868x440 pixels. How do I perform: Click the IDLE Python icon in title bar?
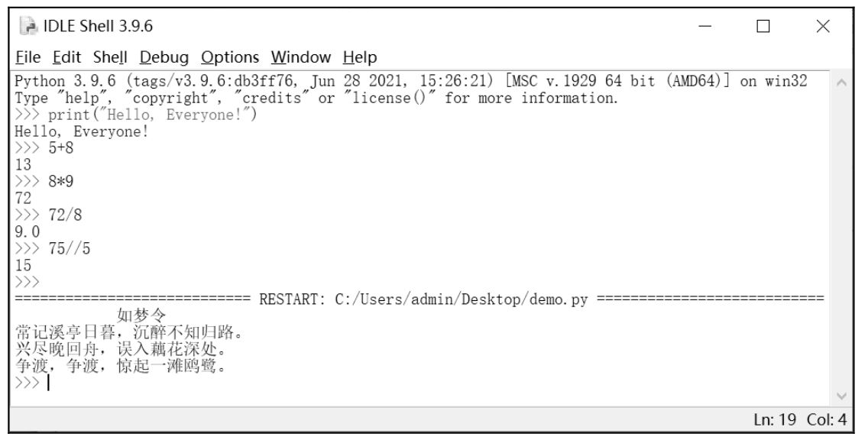click(28, 26)
